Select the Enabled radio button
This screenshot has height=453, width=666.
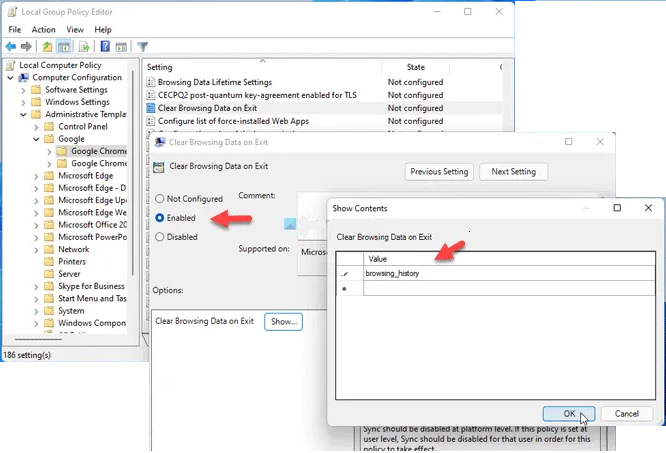pyautogui.click(x=160, y=218)
